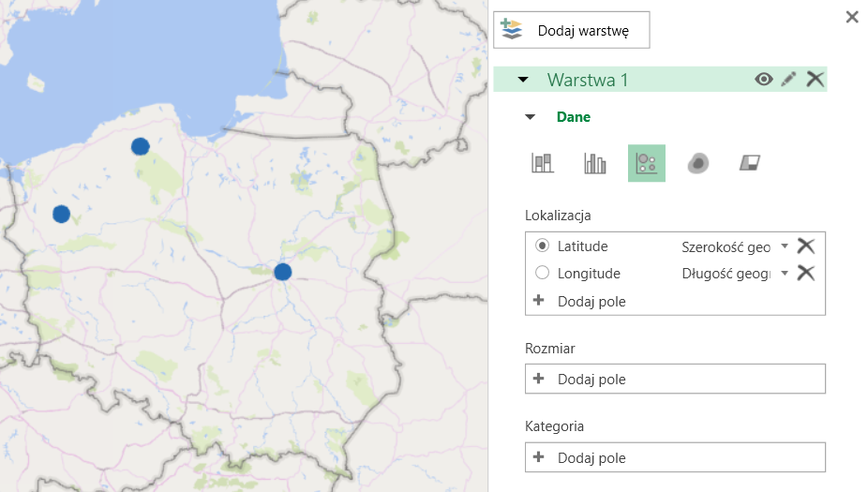Rename Warstwa 1 using the pencil icon
The width and height of the screenshot is (868, 492).
click(x=789, y=80)
